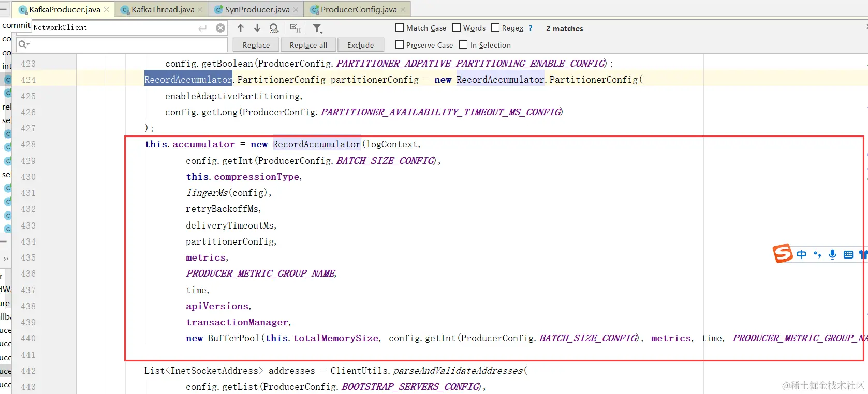This screenshot has width=868, height=394.
Task: Toggle IME punctuation mode
Action: (x=817, y=254)
